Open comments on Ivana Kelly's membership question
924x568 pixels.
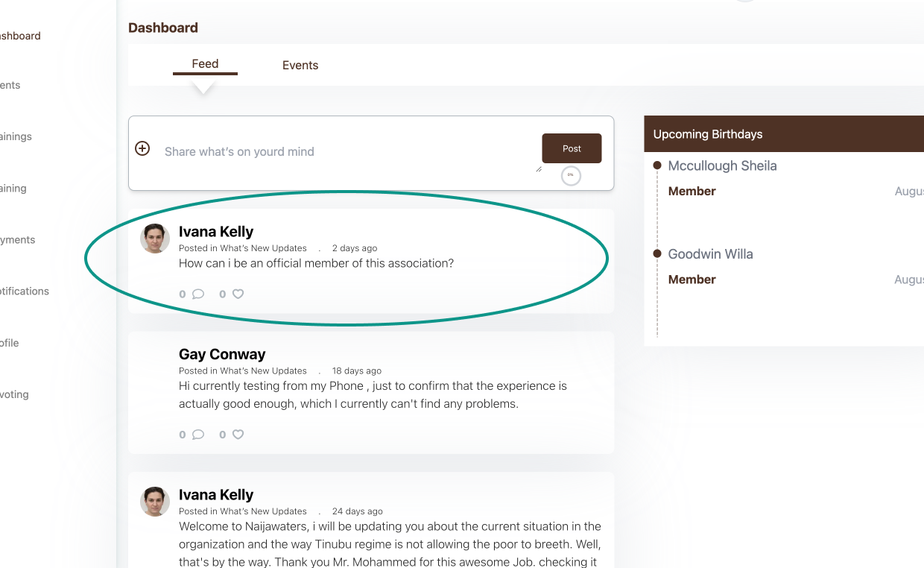[x=197, y=294]
